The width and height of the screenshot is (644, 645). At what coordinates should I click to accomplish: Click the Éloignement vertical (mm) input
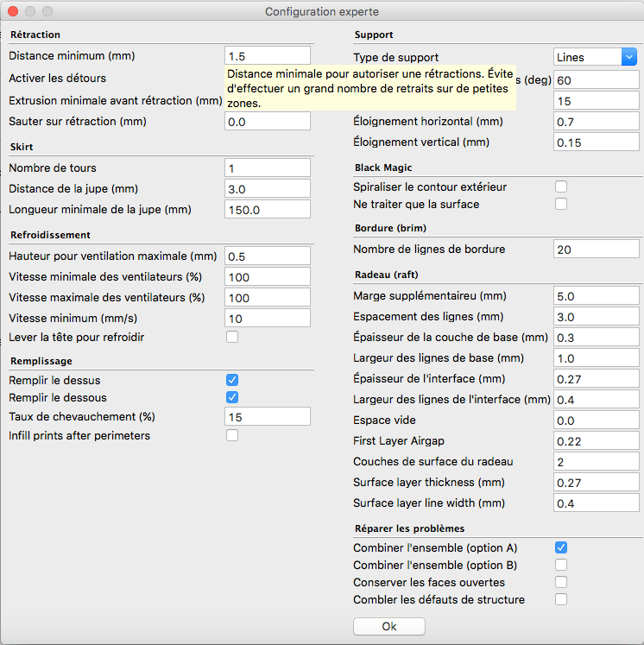pos(596,142)
